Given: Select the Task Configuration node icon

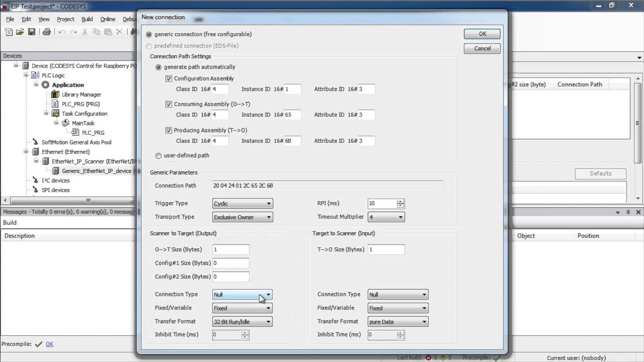Looking at the screenshot, I should 55,114.
